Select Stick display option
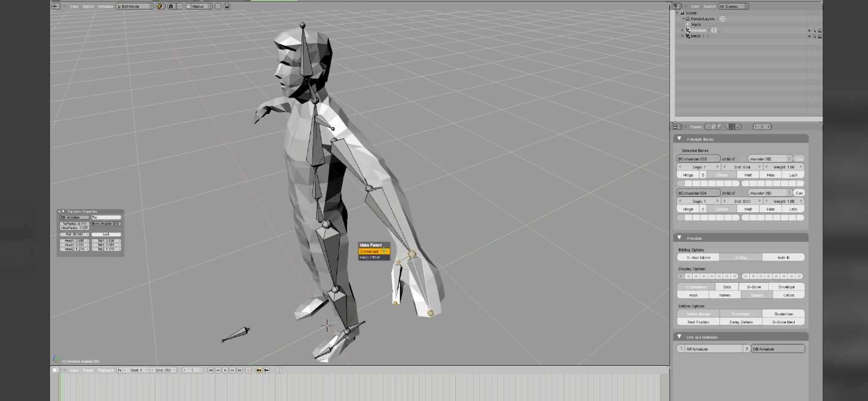The image size is (868, 401). pyautogui.click(x=727, y=287)
